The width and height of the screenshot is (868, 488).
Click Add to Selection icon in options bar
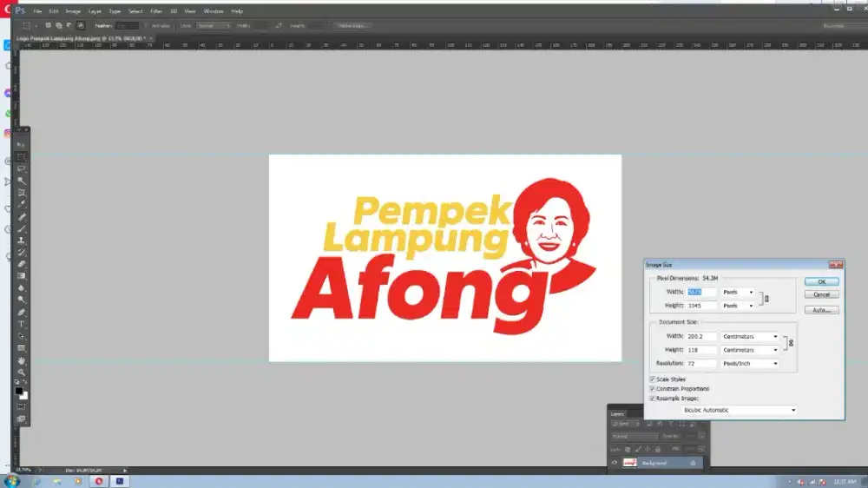(x=59, y=25)
